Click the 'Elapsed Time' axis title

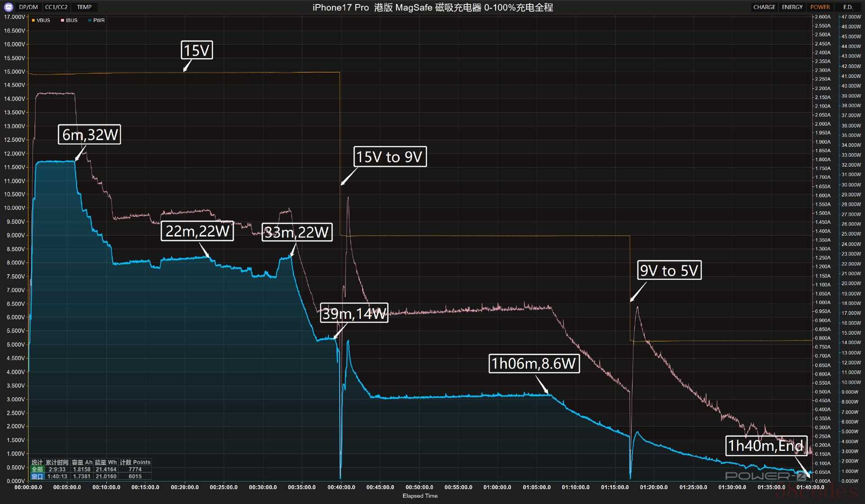click(420, 496)
